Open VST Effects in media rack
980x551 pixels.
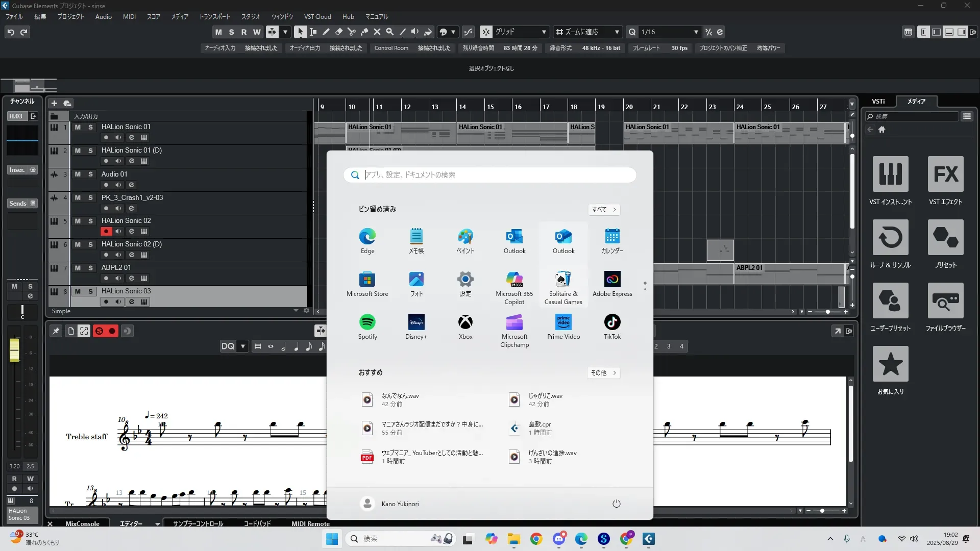click(x=945, y=174)
